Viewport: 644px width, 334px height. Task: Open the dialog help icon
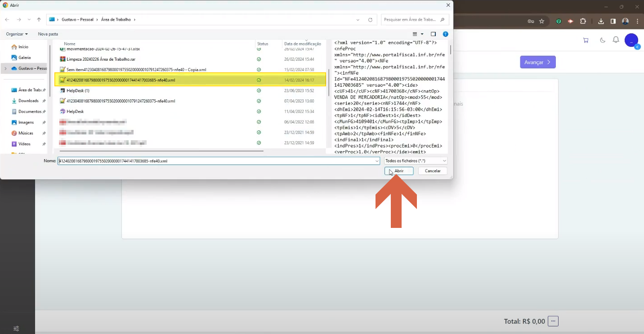point(445,34)
